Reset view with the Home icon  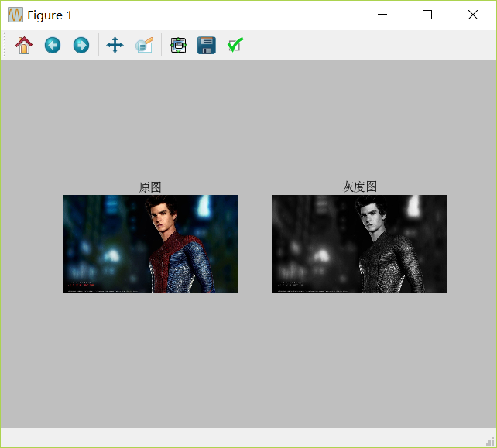(x=24, y=45)
